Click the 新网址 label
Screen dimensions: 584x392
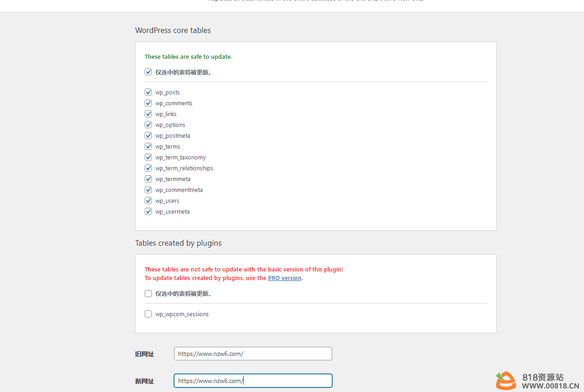click(145, 381)
